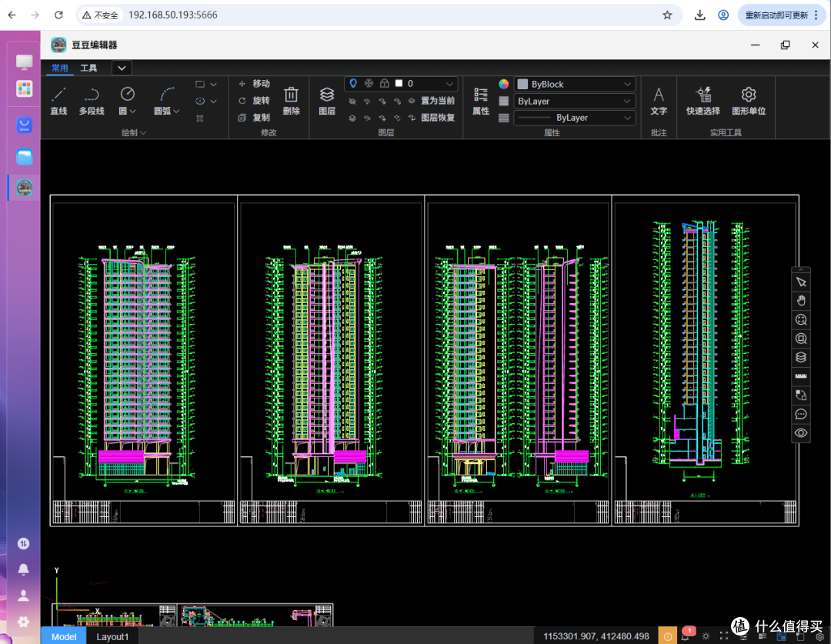
Task: Open the rainbow color wheel picker
Action: (503, 84)
